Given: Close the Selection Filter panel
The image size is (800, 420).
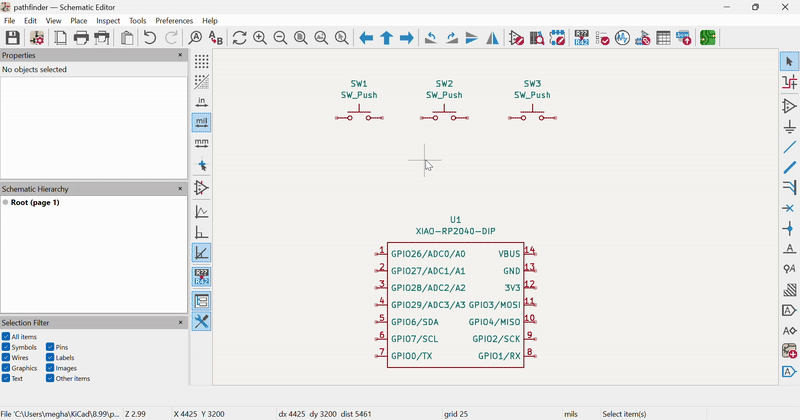Looking at the screenshot, I should [180, 323].
